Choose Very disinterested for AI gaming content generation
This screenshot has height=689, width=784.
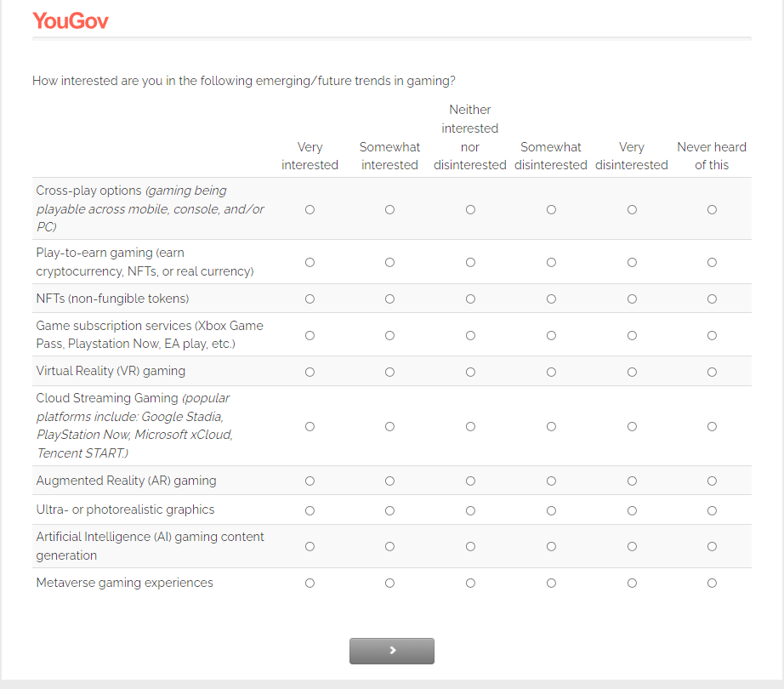[x=632, y=546]
